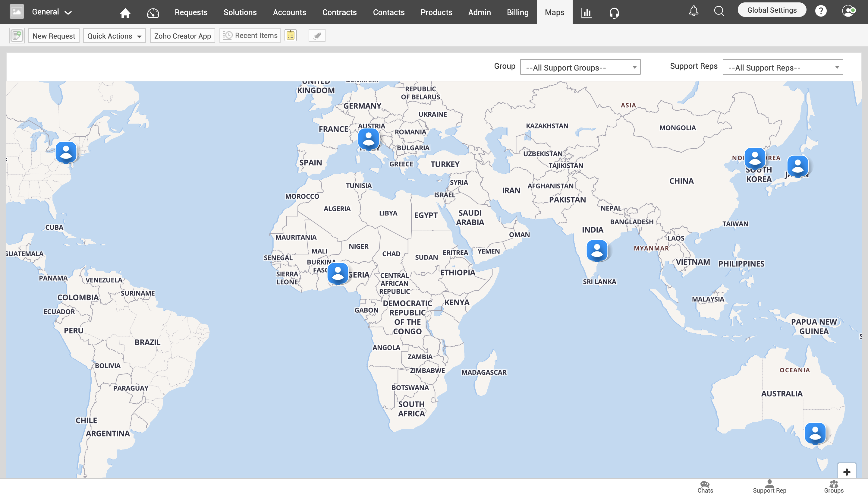Zoom in the map with plus button
The image size is (868, 495).
click(x=846, y=472)
